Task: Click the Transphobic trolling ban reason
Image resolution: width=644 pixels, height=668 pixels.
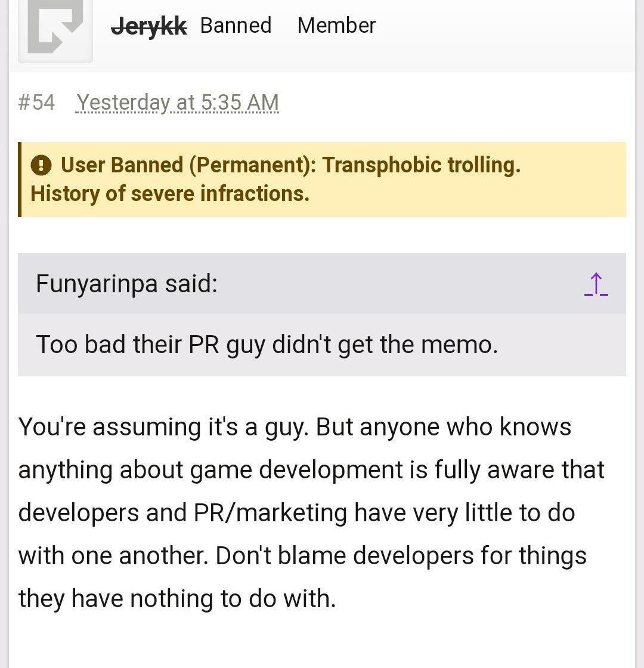Action: pyautogui.click(x=422, y=165)
